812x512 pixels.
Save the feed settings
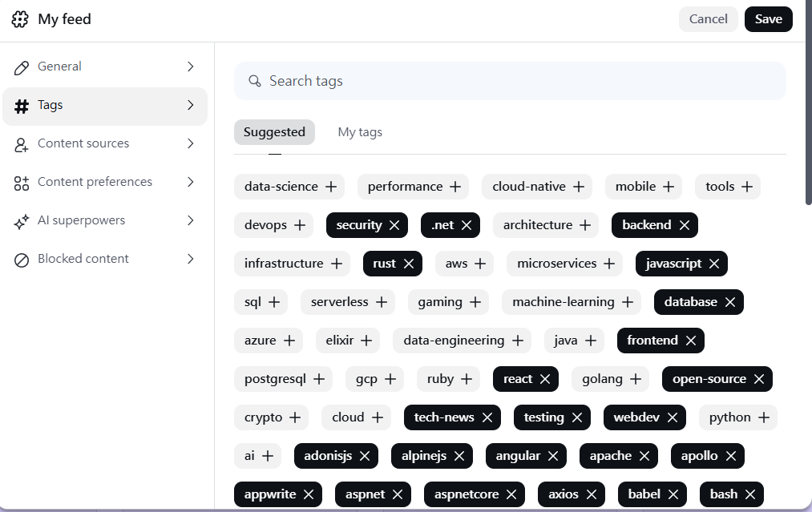point(768,19)
